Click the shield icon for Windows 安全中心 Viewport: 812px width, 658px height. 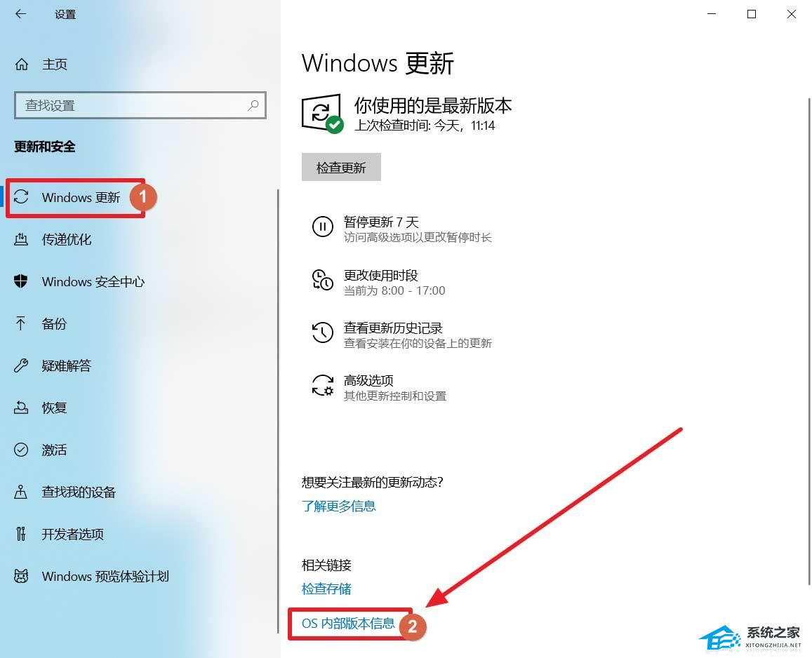[x=21, y=281]
